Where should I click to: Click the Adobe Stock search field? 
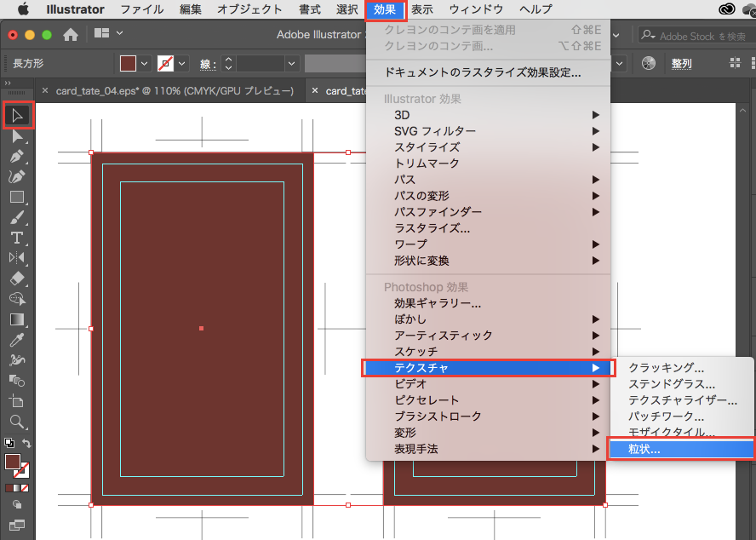[x=698, y=35]
